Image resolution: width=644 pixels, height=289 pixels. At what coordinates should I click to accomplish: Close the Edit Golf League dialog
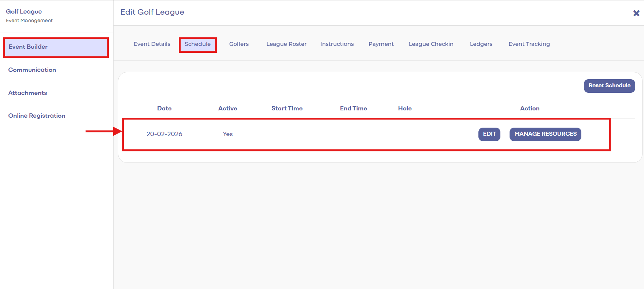coord(636,13)
